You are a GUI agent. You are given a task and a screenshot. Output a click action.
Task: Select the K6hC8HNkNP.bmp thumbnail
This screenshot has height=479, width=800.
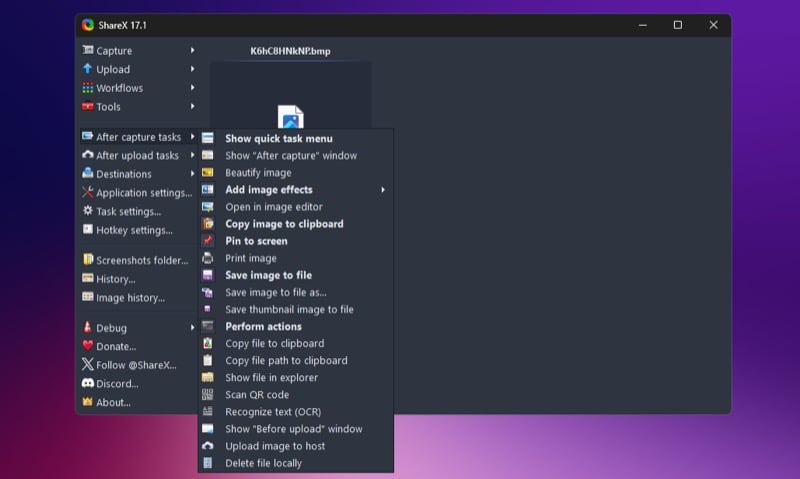pyautogui.click(x=291, y=95)
